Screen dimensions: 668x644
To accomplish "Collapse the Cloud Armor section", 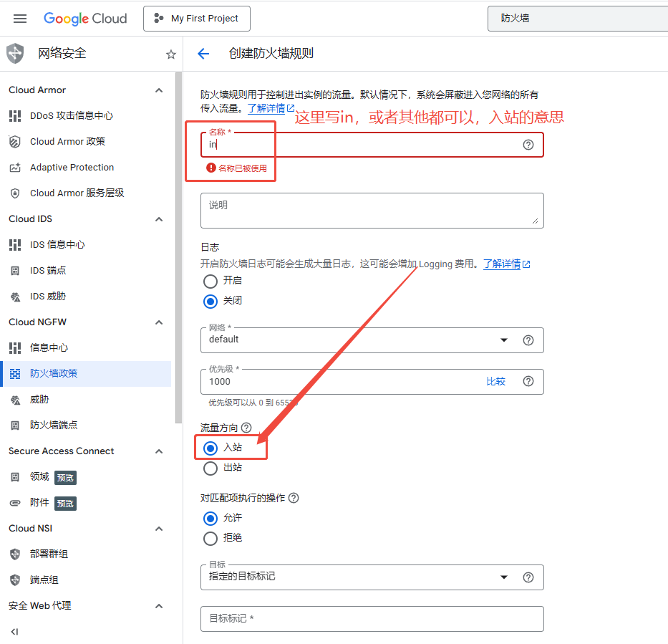I will coord(159,90).
